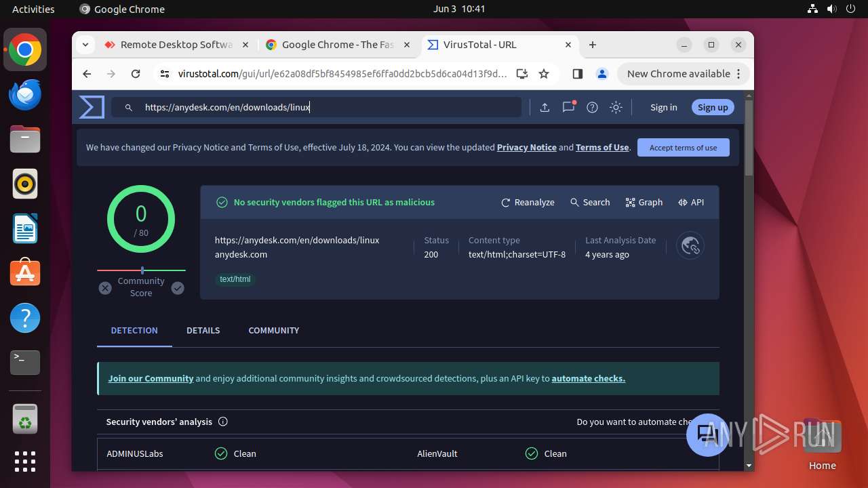Vote negative community score X icon
This screenshot has height=488, width=868.
pyautogui.click(x=105, y=288)
